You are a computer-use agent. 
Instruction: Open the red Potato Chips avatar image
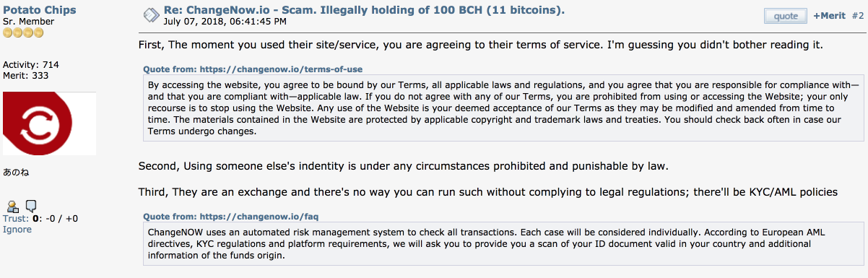click(x=49, y=123)
